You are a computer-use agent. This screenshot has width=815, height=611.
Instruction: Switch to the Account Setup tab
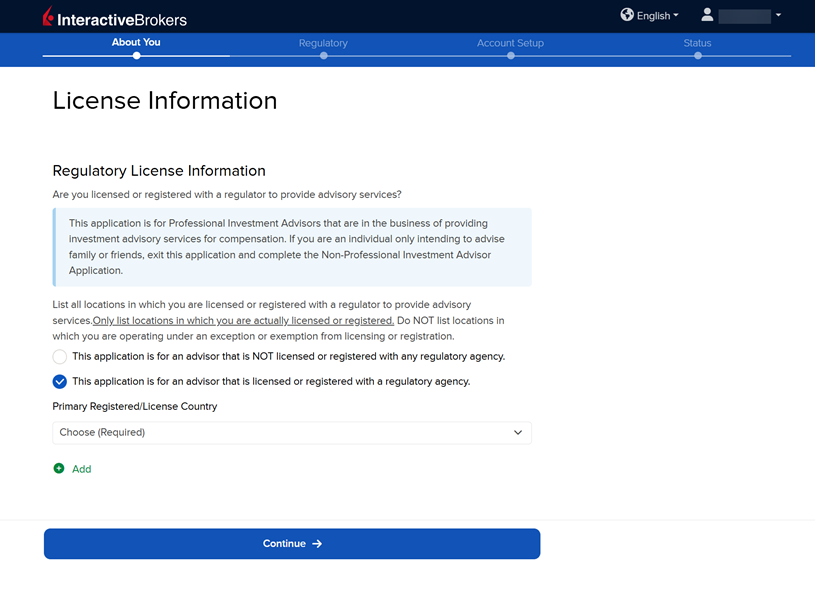pyautogui.click(x=510, y=43)
